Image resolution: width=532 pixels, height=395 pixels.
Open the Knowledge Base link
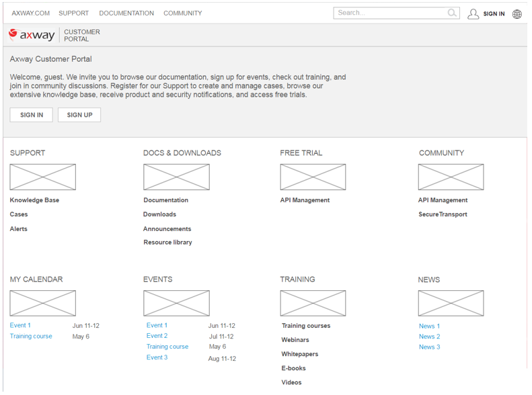[34, 200]
